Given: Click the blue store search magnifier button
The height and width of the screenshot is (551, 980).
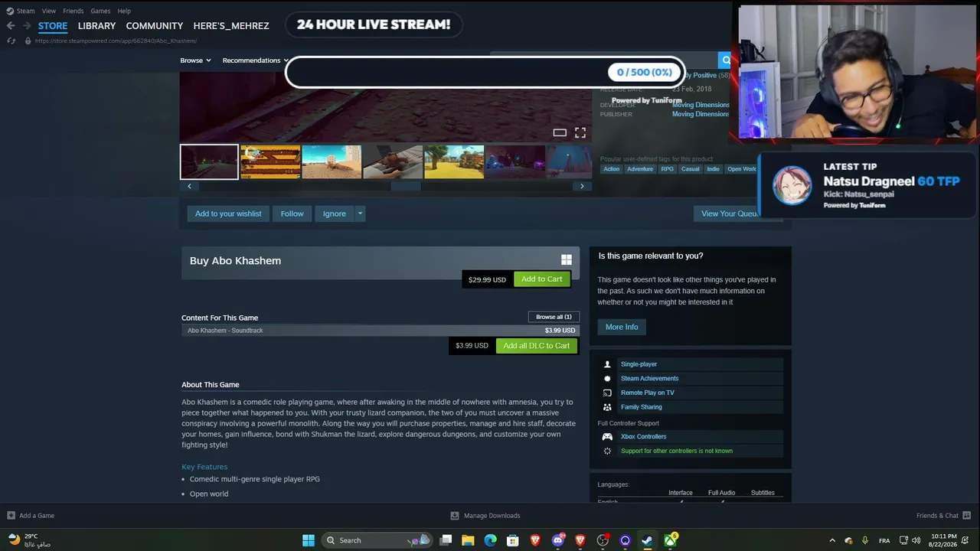Looking at the screenshot, I should point(724,60).
